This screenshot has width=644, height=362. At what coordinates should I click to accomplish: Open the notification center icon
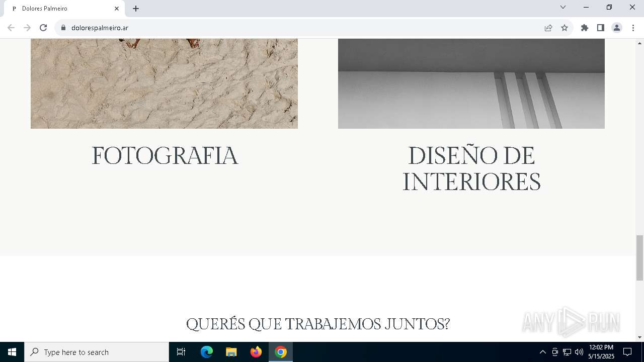(627, 352)
